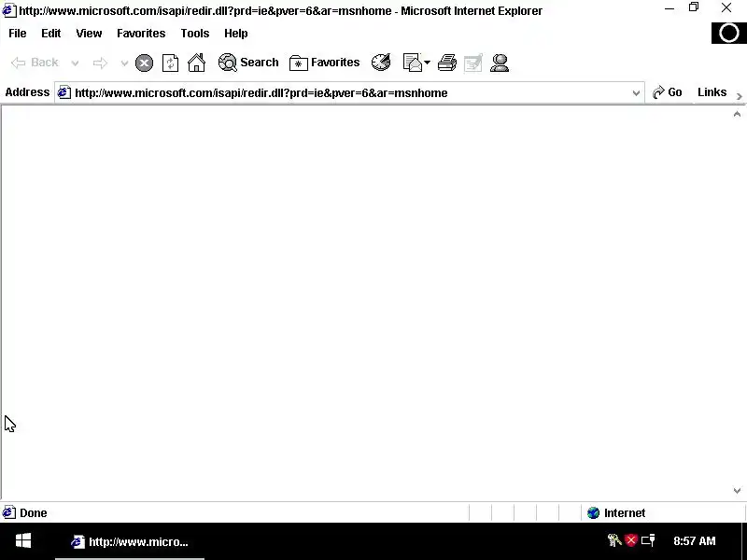The width and height of the screenshot is (747, 560).
Task: Click the IE page icon in status bar
Action: click(x=9, y=512)
